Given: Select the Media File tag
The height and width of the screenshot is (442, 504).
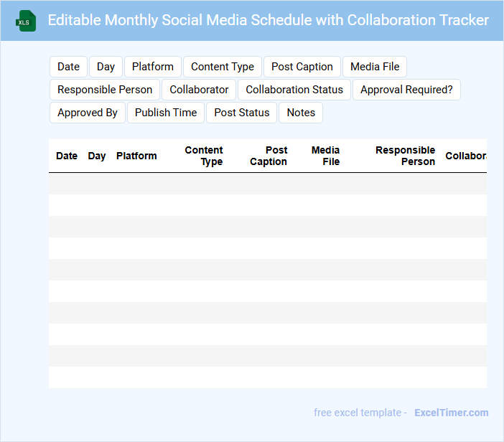Looking at the screenshot, I should point(375,67).
